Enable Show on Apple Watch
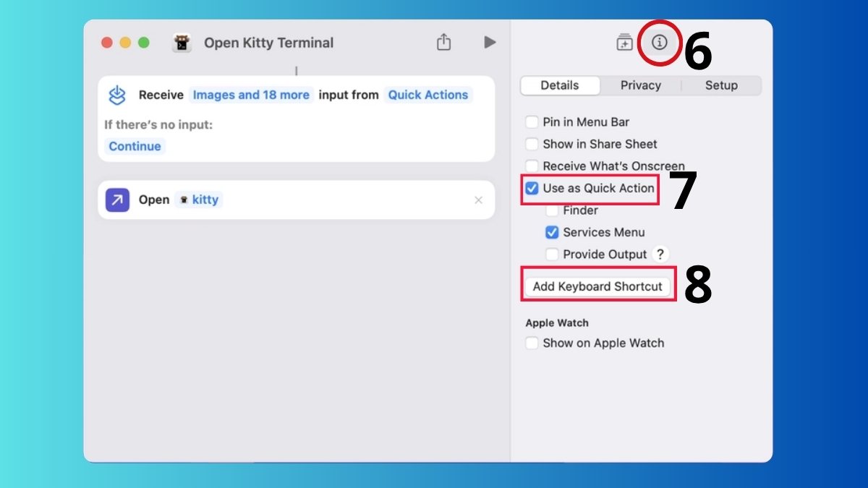The height and width of the screenshot is (488, 868). [x=532, y=343]
